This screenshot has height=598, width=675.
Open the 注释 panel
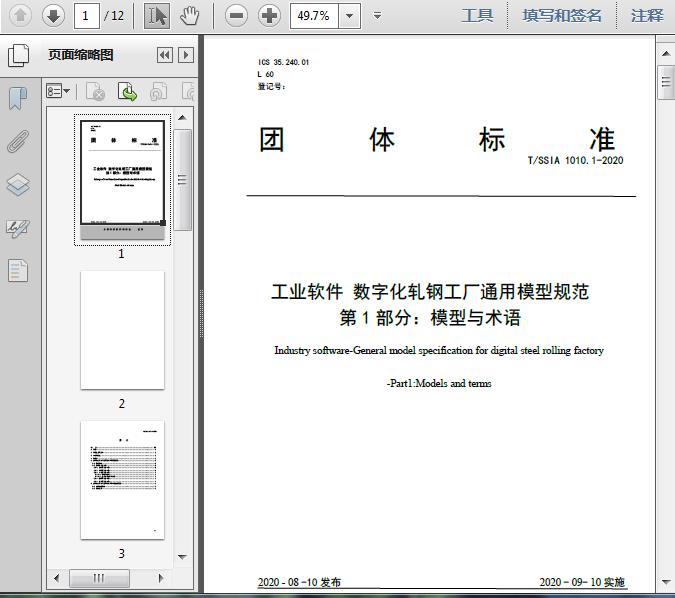coord(647,16)
